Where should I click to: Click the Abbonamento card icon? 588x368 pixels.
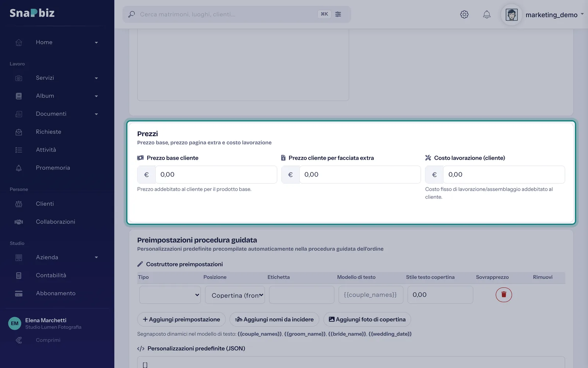[x=19, y=293]
